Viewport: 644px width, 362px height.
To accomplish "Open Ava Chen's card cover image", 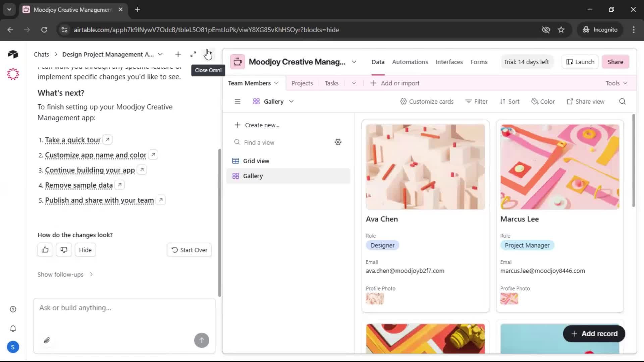I will point(425,167).
